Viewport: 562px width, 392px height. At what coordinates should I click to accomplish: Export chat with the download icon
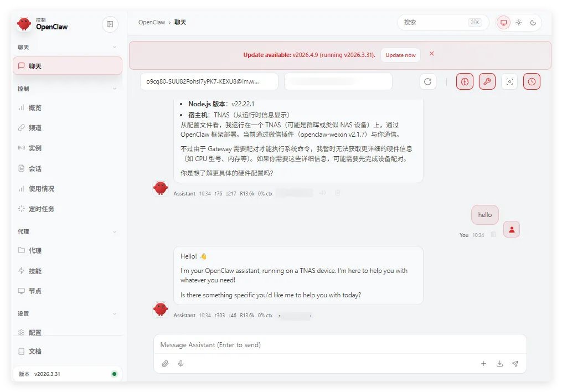(x=499, y=364)
